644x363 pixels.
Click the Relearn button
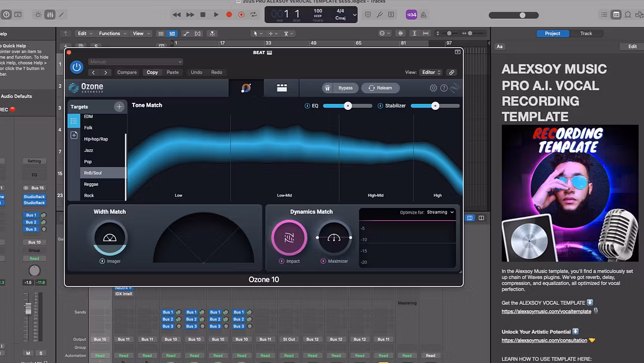coord(380,88)
